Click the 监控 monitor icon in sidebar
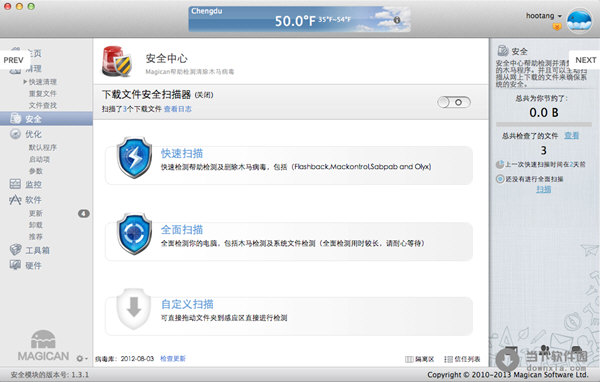 pyautogui.click(x=15, y=184)
